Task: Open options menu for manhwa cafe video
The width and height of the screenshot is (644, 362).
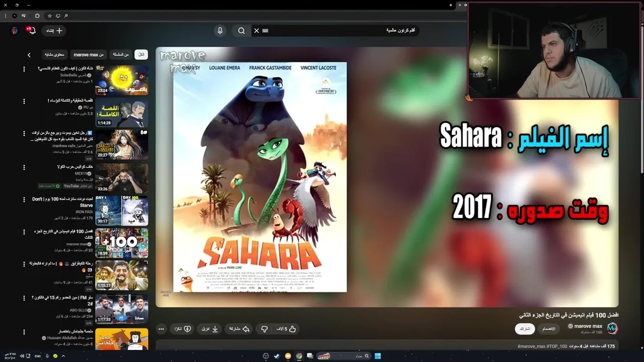Action: pos(24,134)
